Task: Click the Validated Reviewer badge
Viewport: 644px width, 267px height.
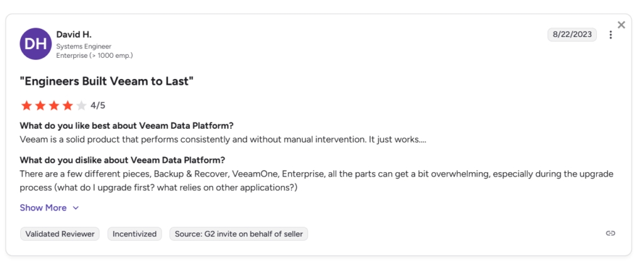Action: tap(60, 234)
